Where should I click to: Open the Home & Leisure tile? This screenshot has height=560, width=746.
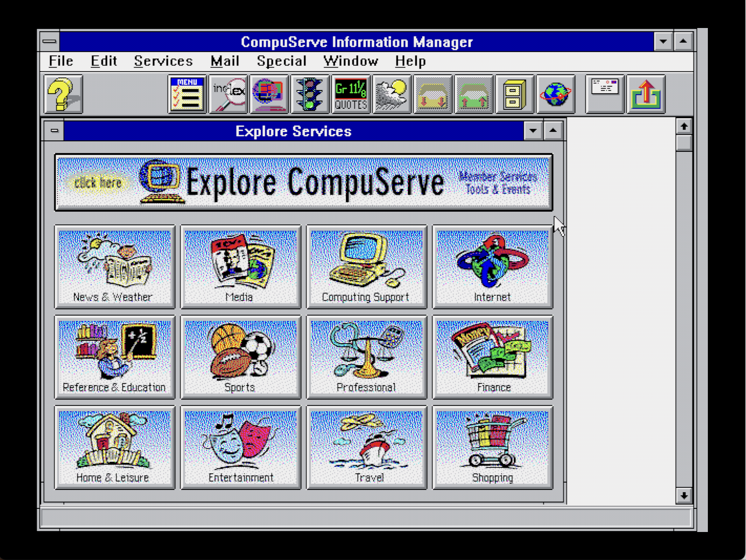(115, 447)
